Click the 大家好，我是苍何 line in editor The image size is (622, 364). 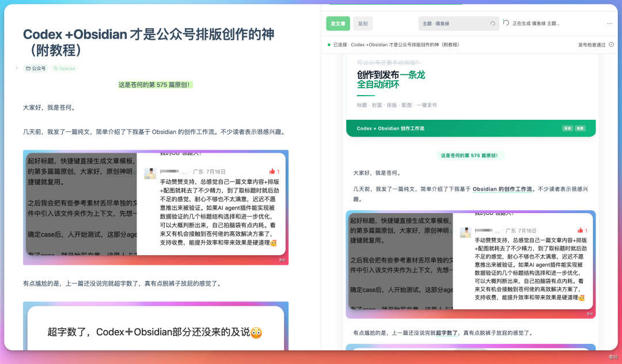[49, 108]
